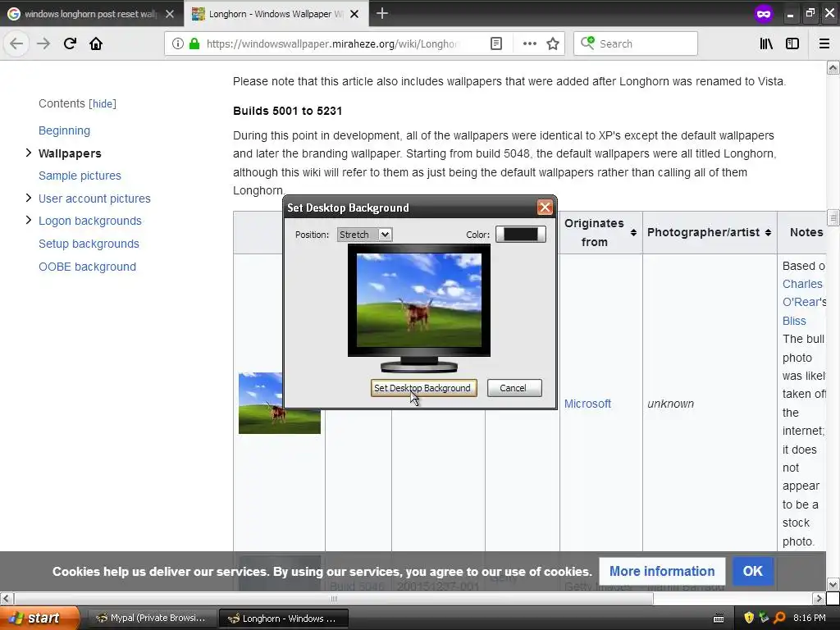The height and width of the screenshot is (630, 840).
Task: View the secure connection padlock details
Action: 194,43
